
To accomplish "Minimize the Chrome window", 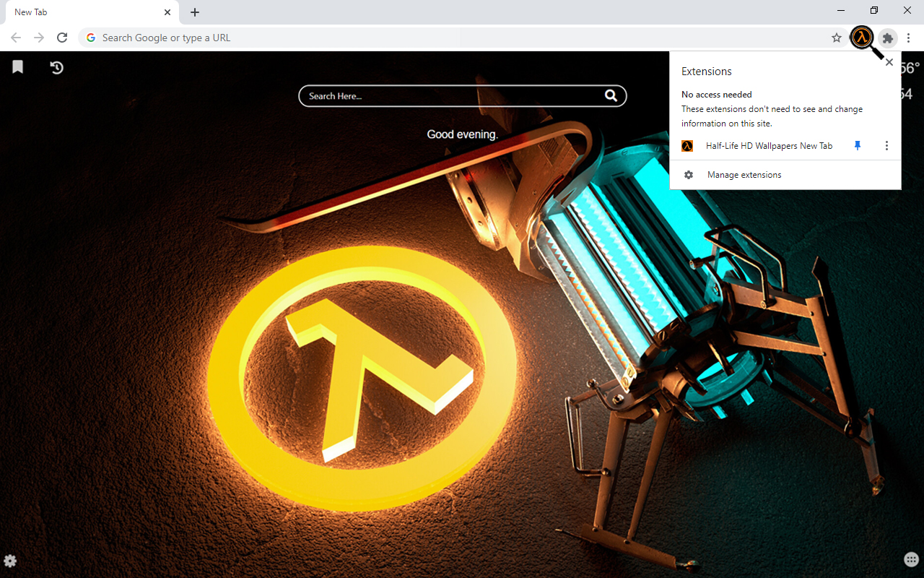I will [x=842, y=10].
